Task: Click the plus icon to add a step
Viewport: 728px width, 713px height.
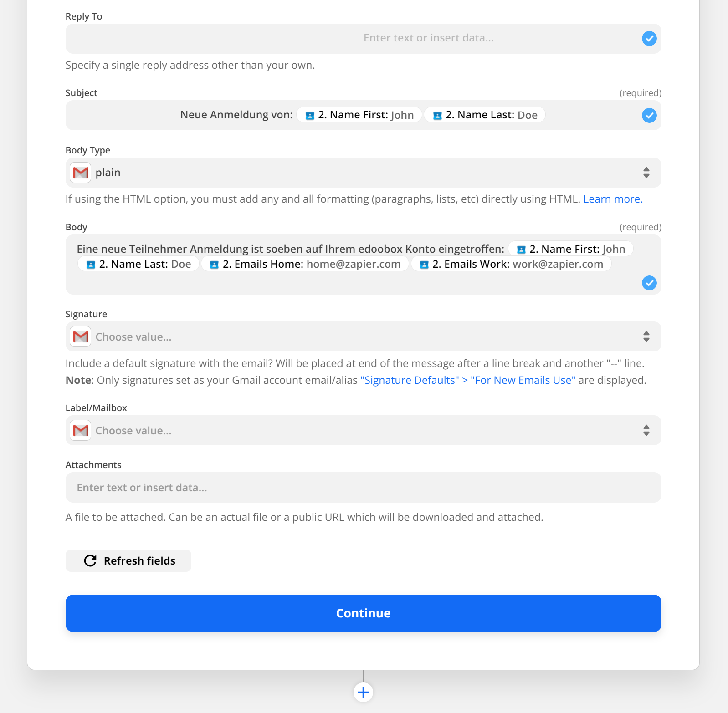Action: coord(363,693)
